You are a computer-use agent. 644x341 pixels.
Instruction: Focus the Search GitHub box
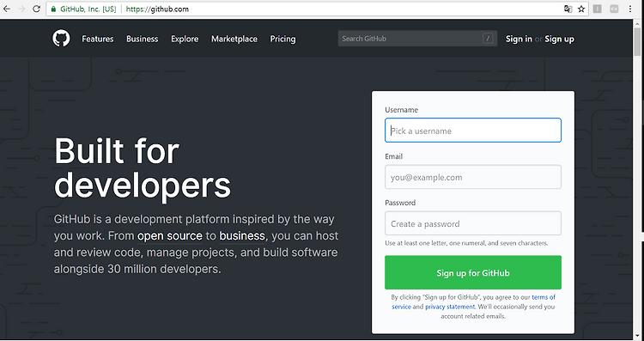click(x=417, y=39)
